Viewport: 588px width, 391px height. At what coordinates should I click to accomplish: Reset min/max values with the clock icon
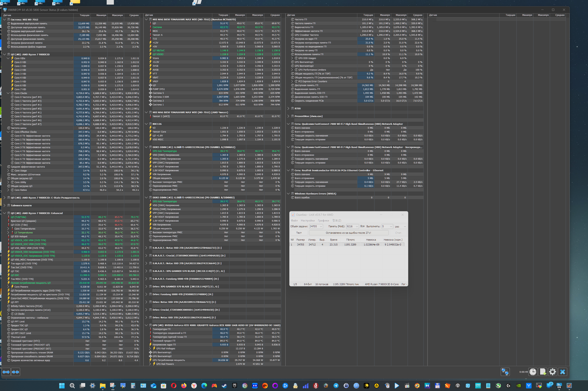coord(533,372)
